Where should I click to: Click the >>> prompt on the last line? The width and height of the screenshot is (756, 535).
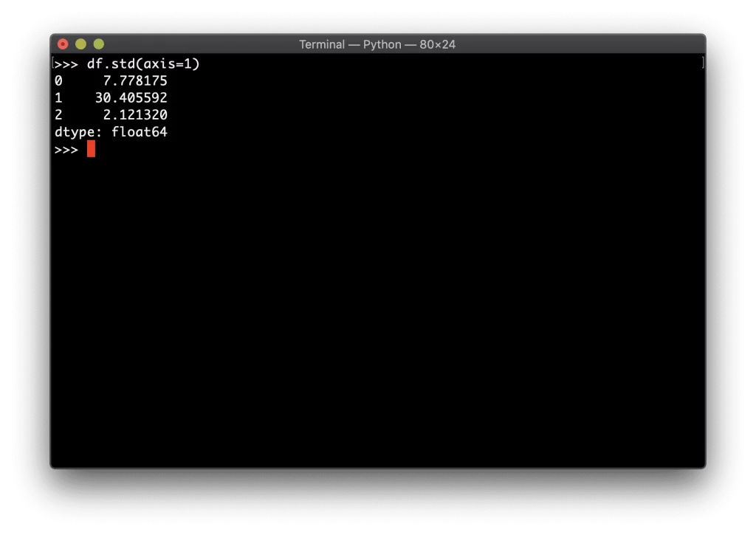click(x=66, y=150)
